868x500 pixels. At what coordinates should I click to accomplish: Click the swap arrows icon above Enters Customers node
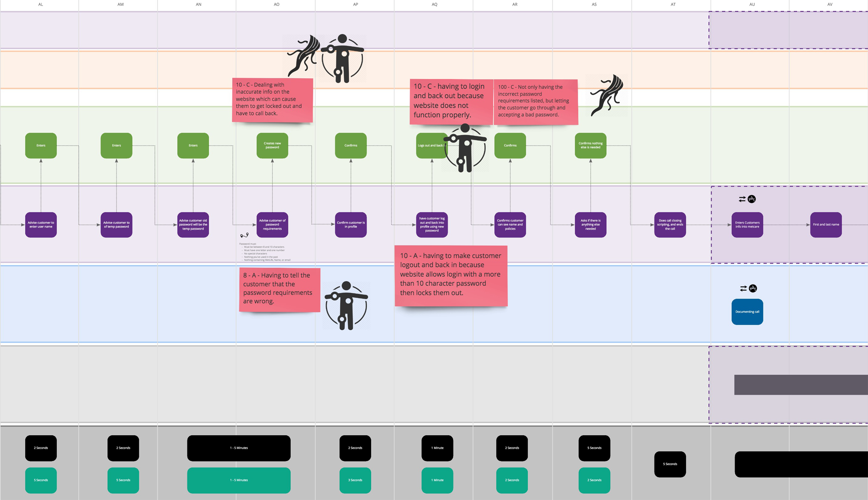(743, 199)
